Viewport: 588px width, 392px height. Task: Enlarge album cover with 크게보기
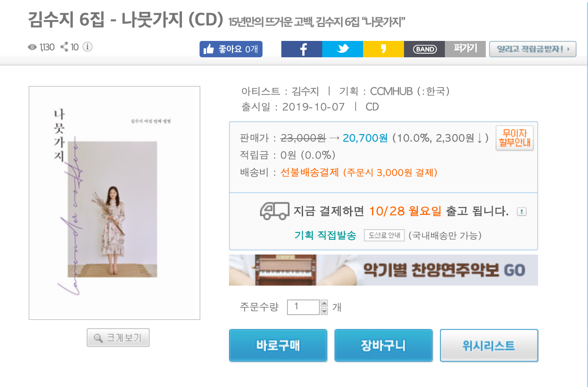tap(118, 338)
